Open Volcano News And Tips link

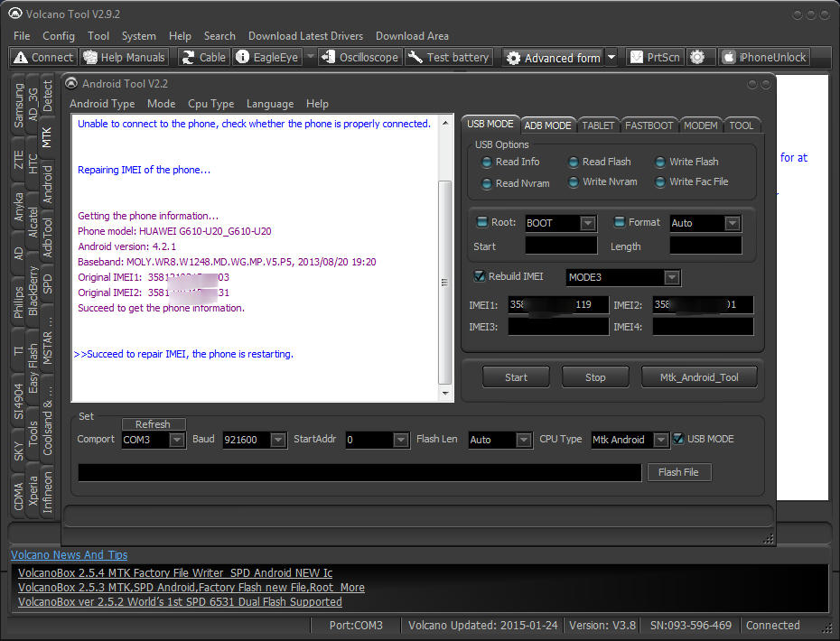coord(70,555)
